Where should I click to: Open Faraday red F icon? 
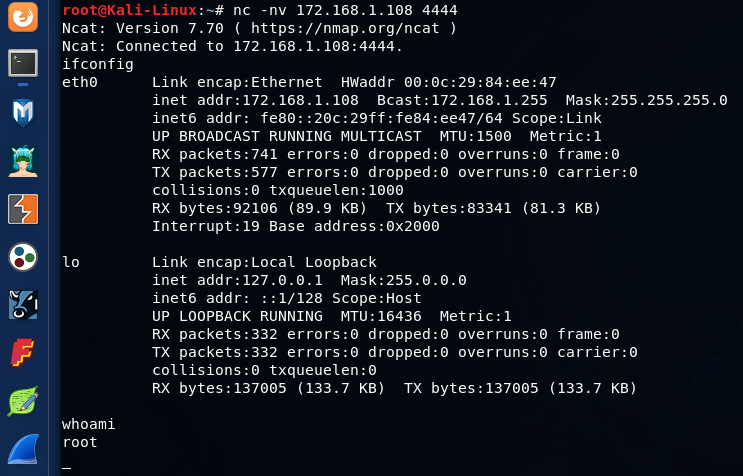point(23,353)
